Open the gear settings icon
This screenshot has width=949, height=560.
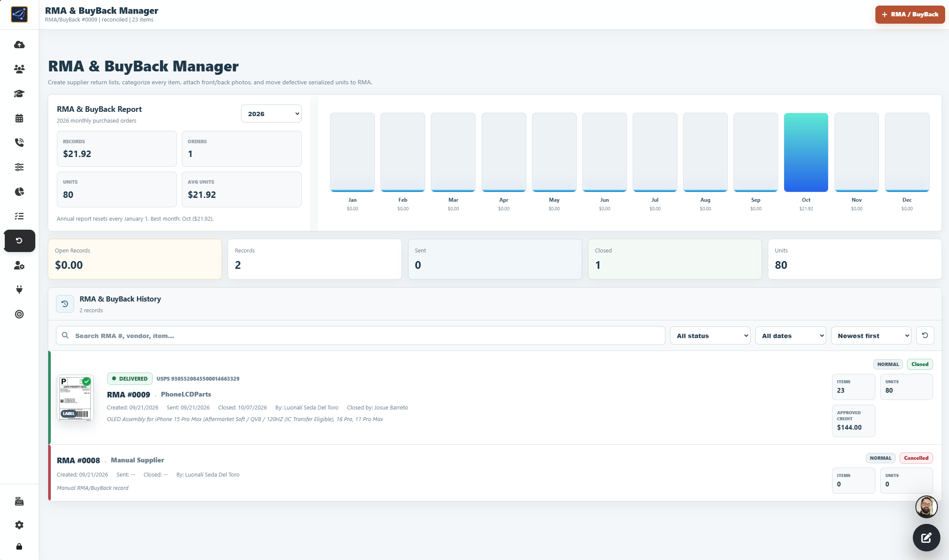pos(19,525)
